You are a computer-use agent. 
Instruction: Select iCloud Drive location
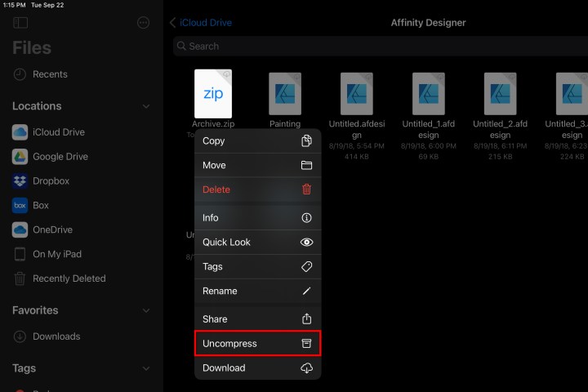pos(49,132)
